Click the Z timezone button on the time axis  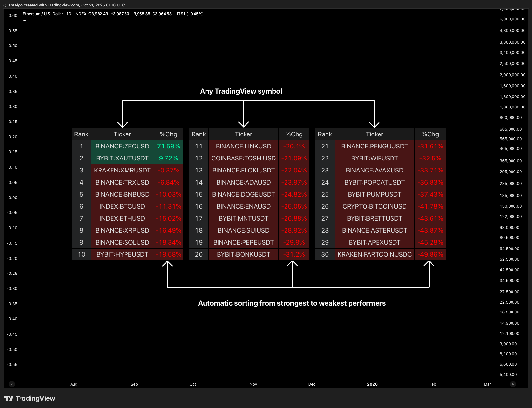[12, 384]
